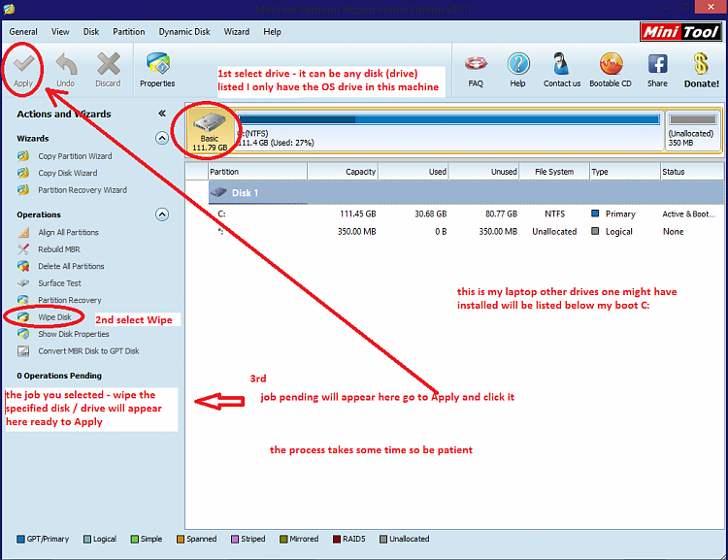728x560 pixels.
Task: Open the Wizard menu
Action: [x=237, y=32]
